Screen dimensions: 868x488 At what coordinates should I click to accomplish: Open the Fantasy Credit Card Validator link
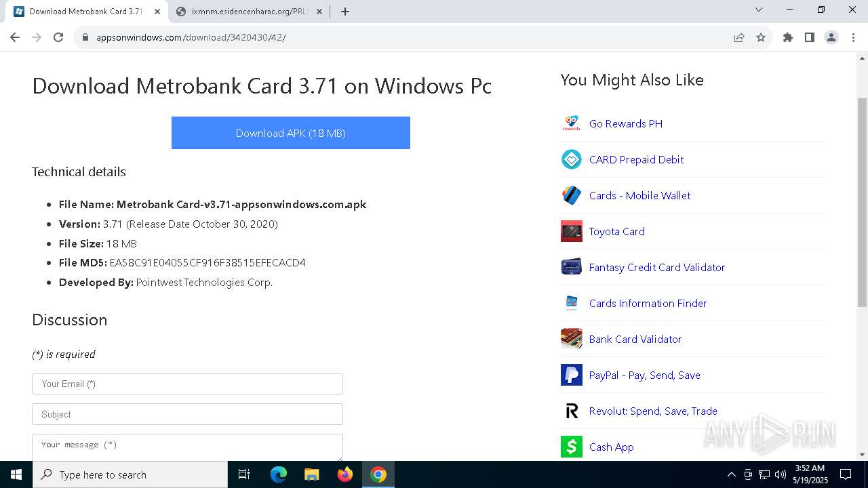click(x=657, y=267)
